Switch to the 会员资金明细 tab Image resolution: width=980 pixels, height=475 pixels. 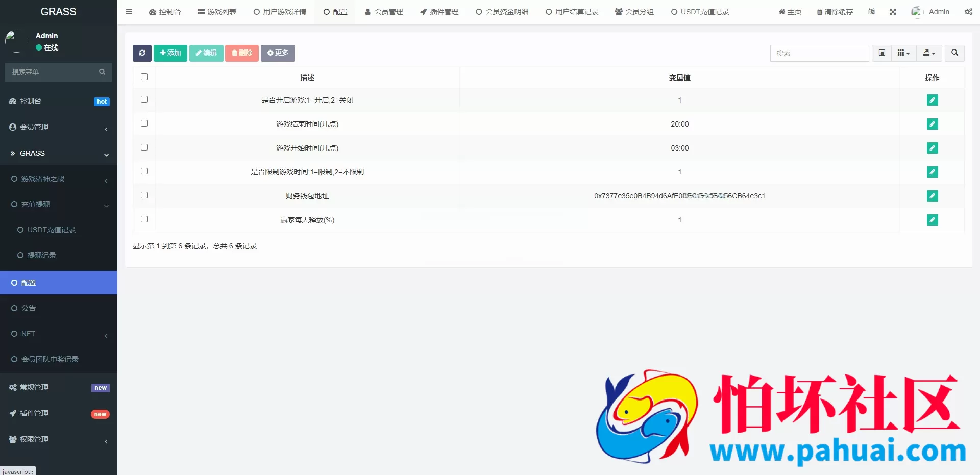[502, 12]
